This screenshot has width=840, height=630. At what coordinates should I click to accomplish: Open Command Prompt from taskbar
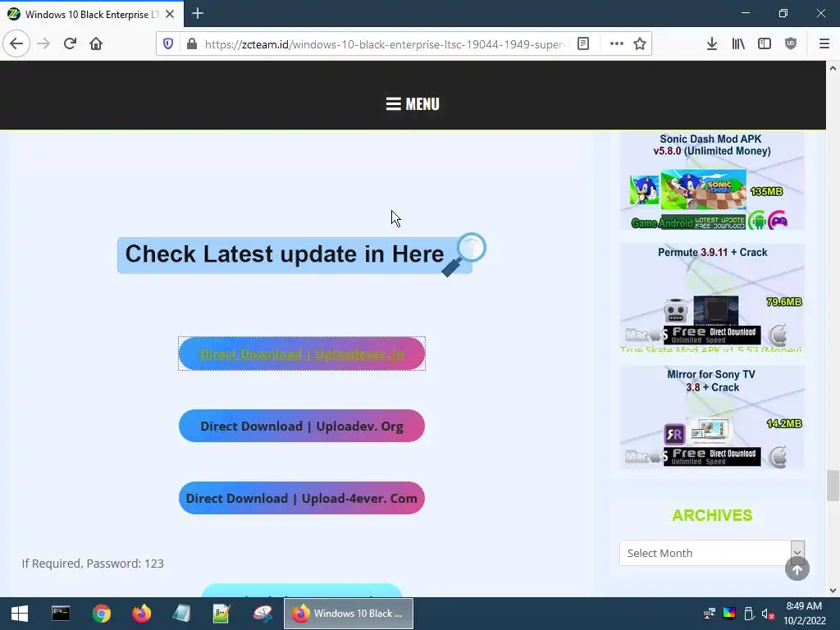click(x=61, y=614)
